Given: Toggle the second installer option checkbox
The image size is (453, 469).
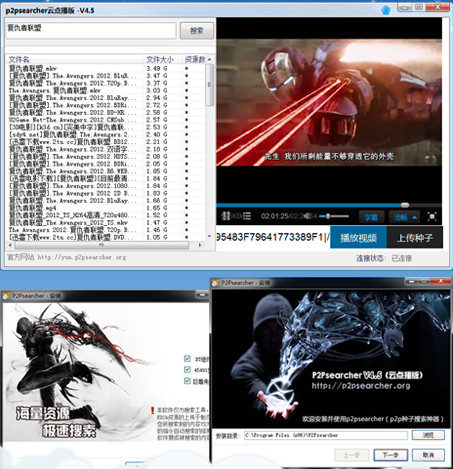Looking at the screenshot, I should click(x=187, y=370).
